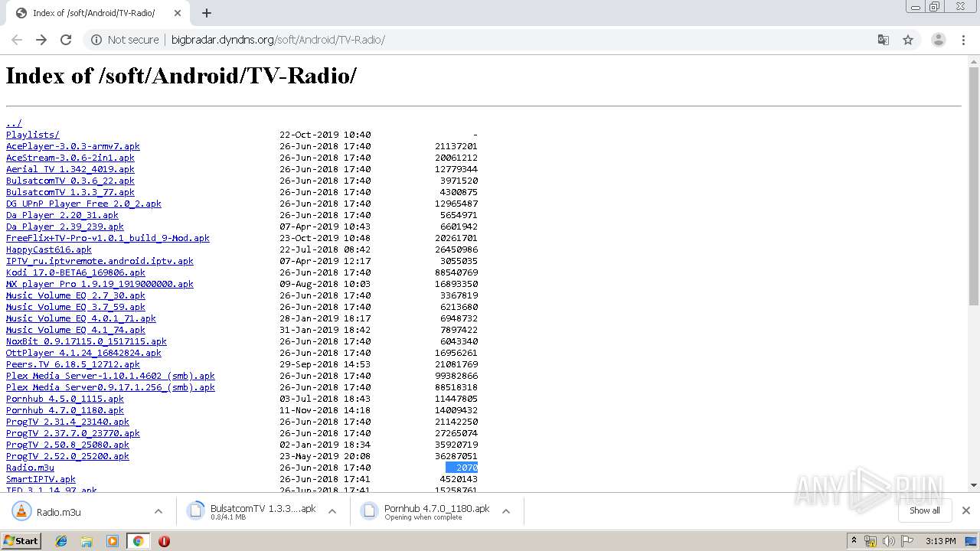Screen dimensions: 980x551
Task: Click scrollbar down arrow
Action: [x=973, y=485]
